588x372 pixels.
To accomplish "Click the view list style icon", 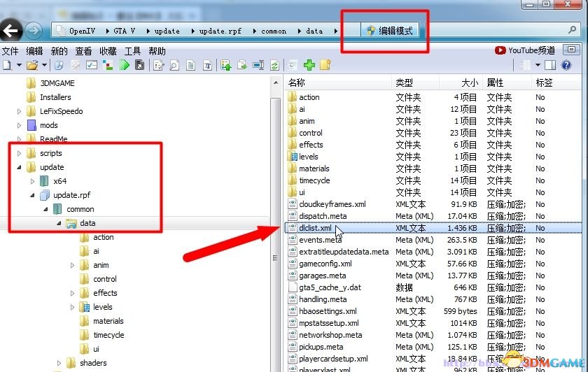I will (526, 65).
